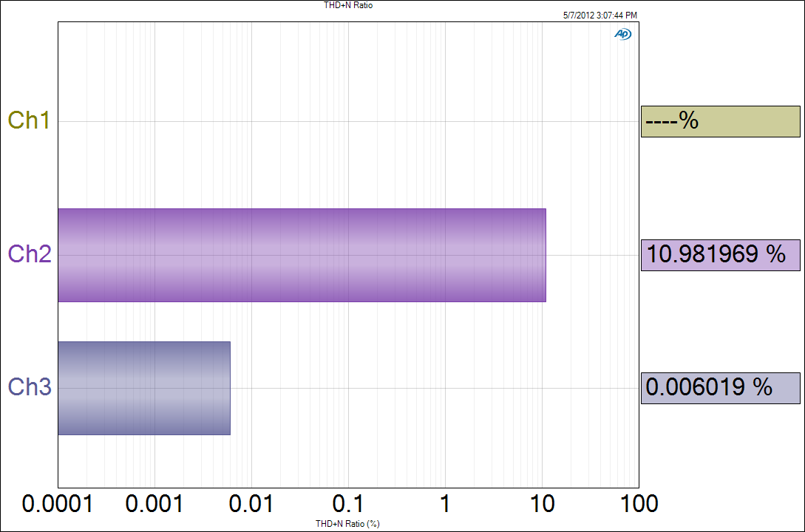Select the Ch1 channel label
This screenshot has height=532, width=805.
click(29, 120)
